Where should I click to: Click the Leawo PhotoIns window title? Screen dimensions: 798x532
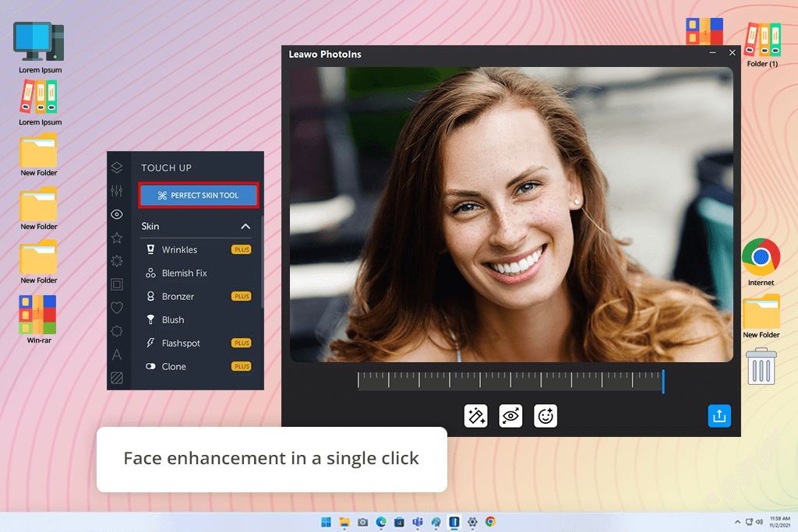325,55
